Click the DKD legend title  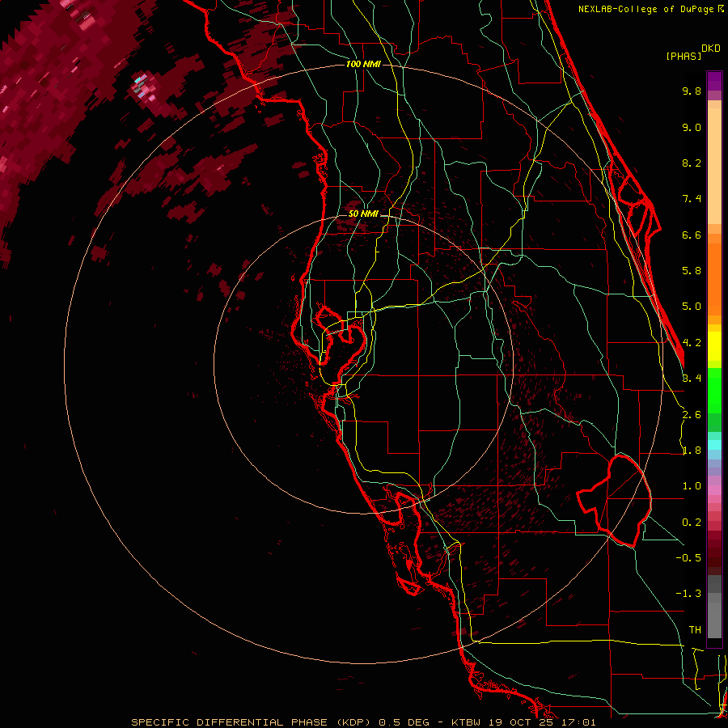pos(711,49)
